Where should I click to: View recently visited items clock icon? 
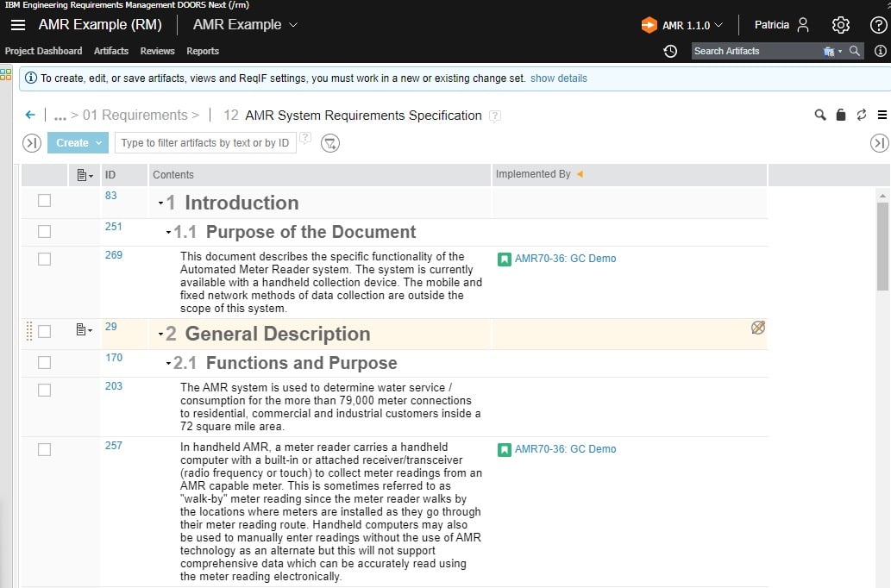[670, 52]
